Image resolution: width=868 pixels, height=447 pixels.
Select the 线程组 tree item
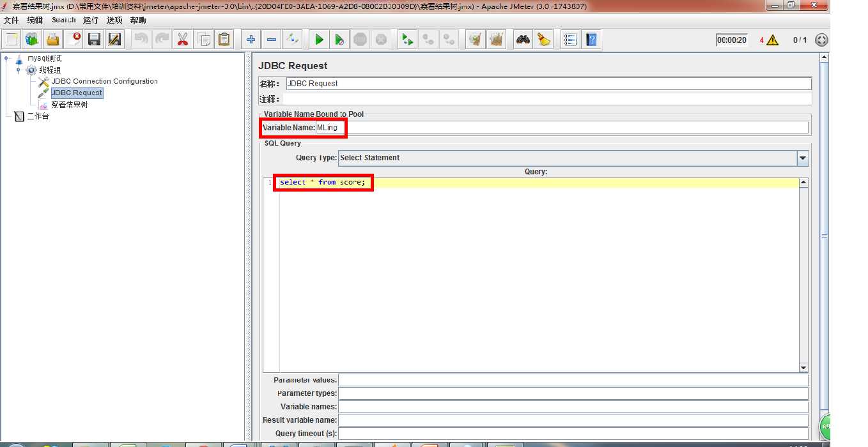coord(50,70)
